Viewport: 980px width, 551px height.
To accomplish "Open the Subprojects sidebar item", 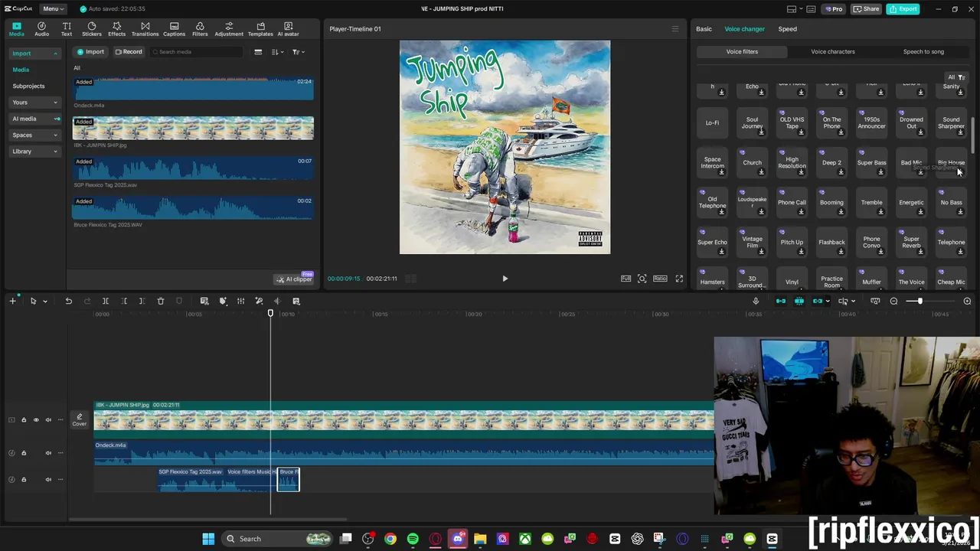I will [x=28, y=86].
